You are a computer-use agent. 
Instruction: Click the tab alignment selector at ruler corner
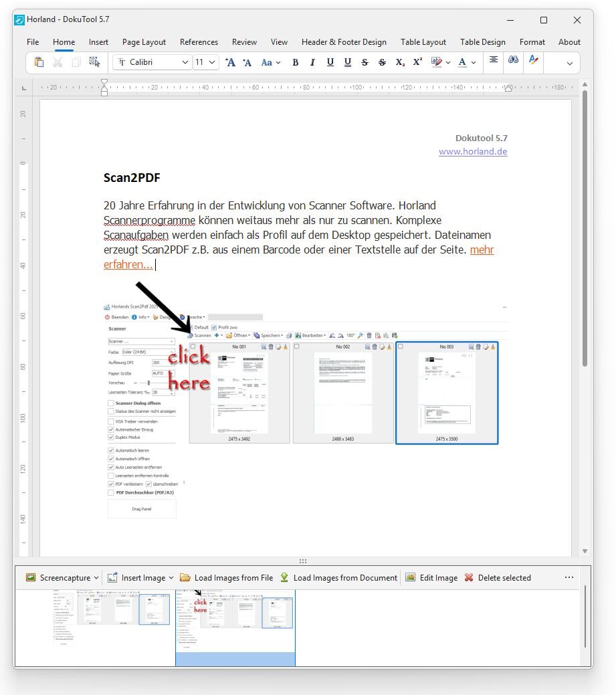tap(24, 88)
